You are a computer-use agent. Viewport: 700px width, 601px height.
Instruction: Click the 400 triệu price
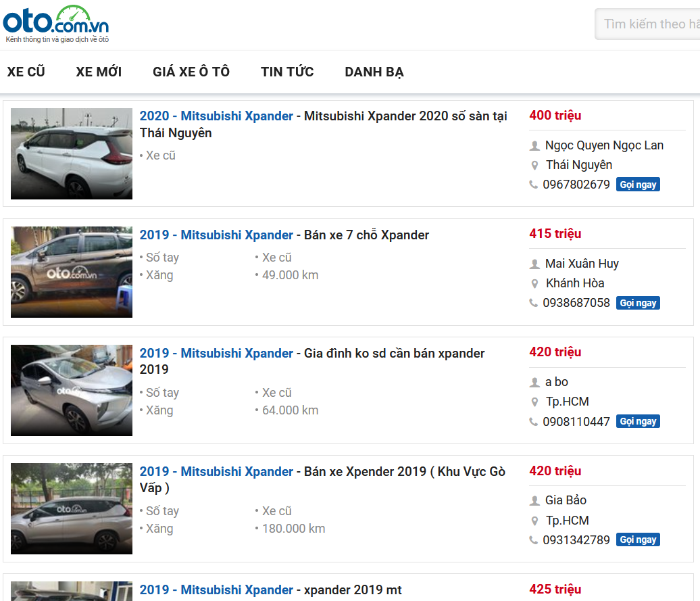555,115
